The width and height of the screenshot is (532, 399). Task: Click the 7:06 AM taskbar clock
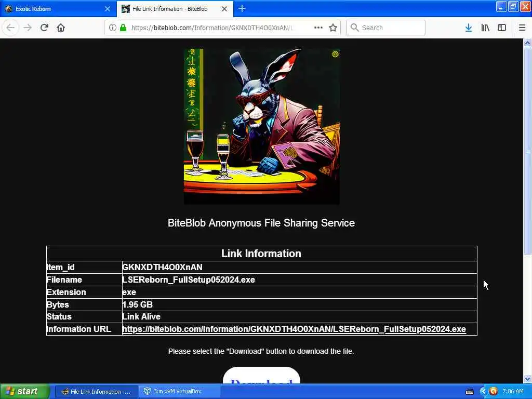tap(513, 392)
